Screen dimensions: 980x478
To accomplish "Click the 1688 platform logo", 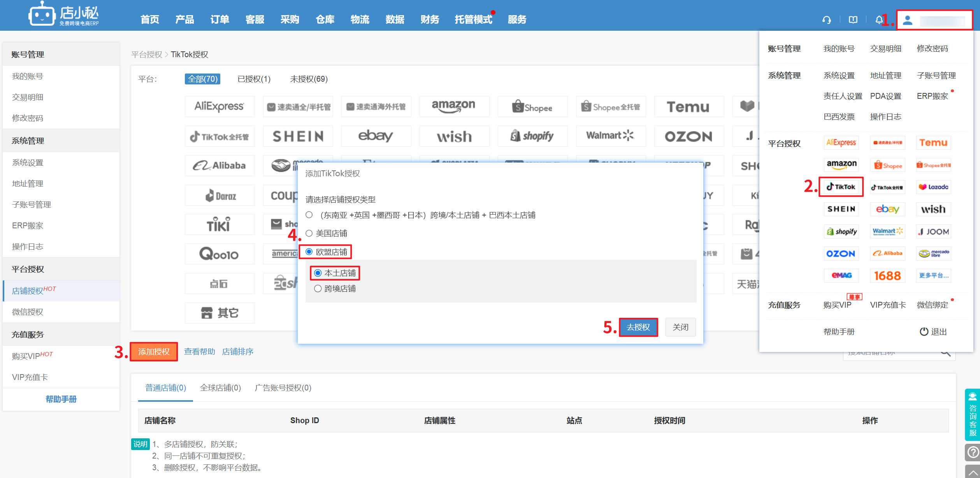I will coord(887,276).
